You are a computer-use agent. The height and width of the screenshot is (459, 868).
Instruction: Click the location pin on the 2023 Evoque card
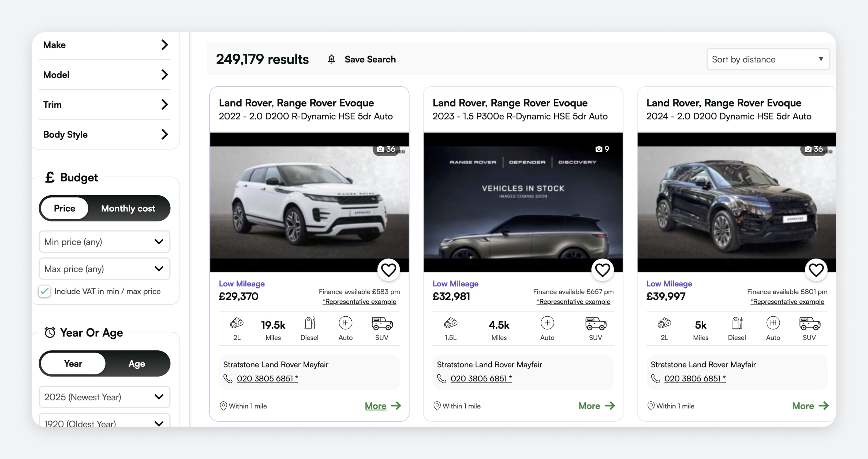(x=437, y=406)
